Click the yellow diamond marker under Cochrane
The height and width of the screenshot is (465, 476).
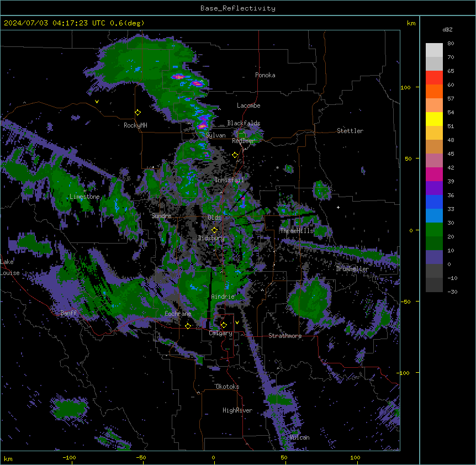pyautogui.click(x=188, y=326)
